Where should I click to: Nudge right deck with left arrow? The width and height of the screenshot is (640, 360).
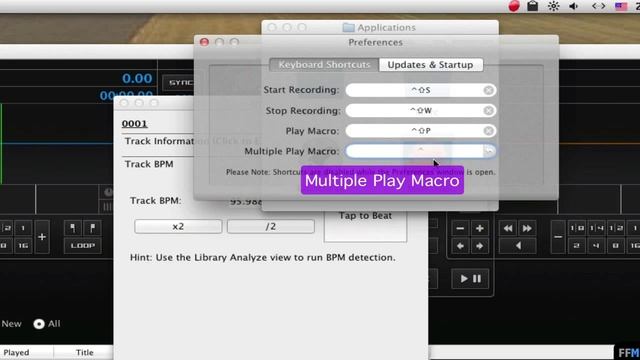point(460,246)
